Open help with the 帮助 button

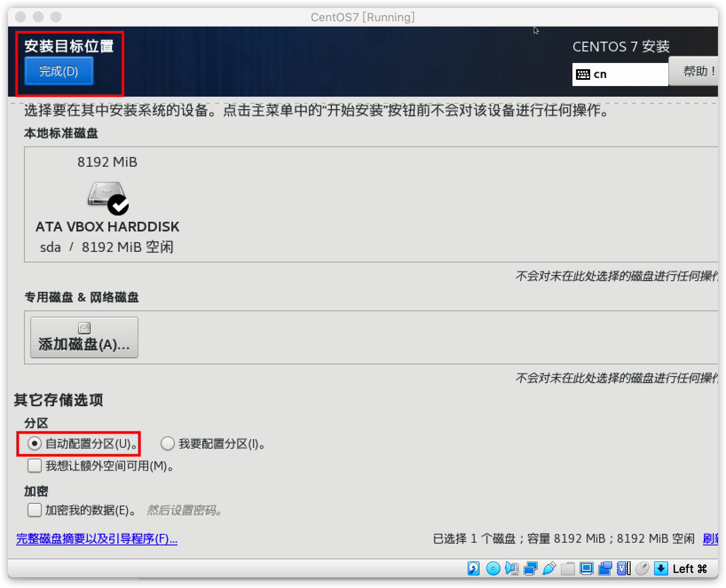point(694,71)
